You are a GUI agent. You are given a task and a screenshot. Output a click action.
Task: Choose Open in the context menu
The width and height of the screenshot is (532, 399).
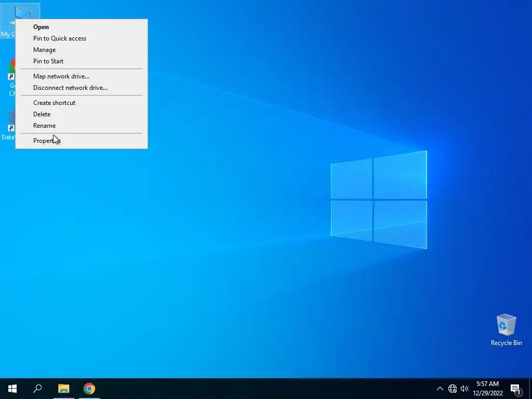tap(82, 27)
